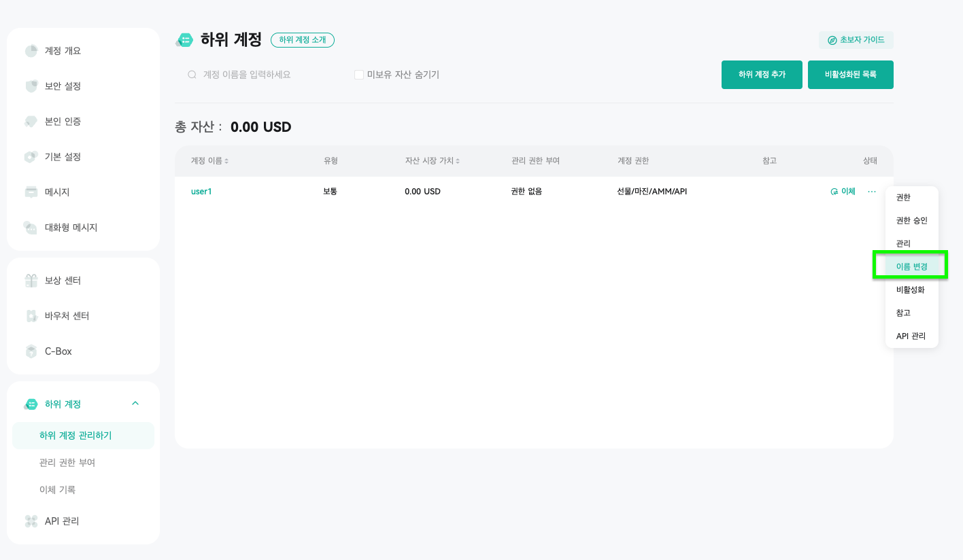This screenshot has width=963, height=560.
Task: Click the 바우처 센터 icon
Action: tap(31, 316)
